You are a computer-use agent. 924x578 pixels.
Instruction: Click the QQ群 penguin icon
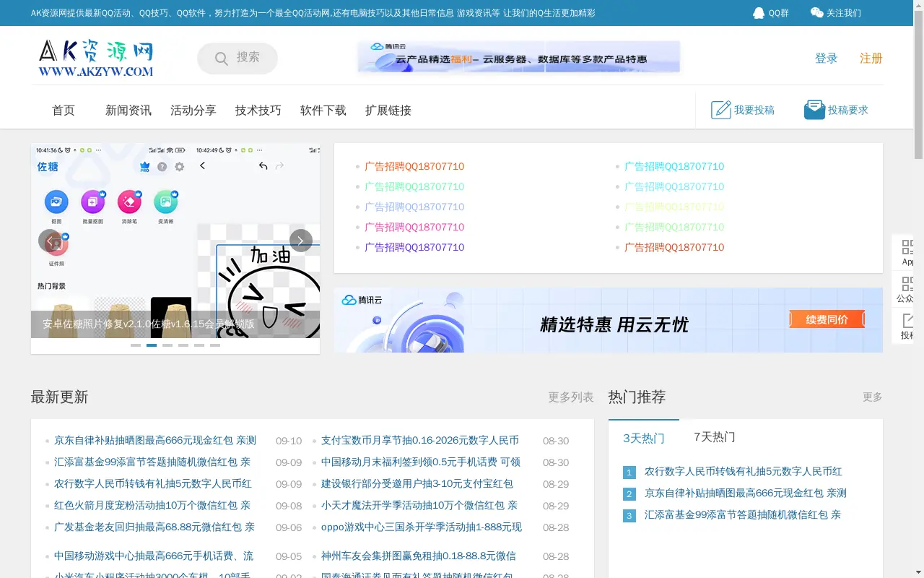pyautogui.click(x=759, y=13)
